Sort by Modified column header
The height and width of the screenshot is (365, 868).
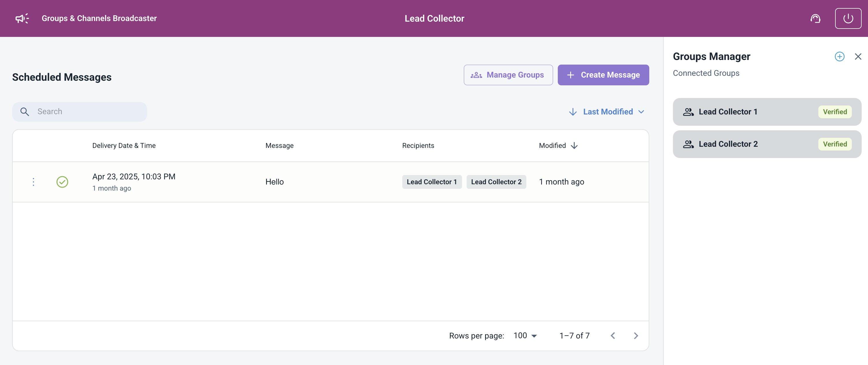pyautogui.click(x=558, y=146)
